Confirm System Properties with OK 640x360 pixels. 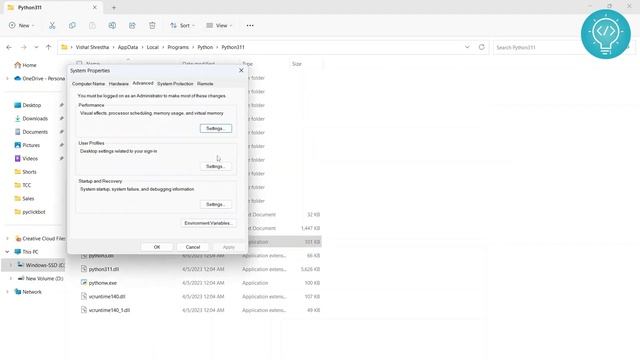pyautogui.click(x=157, y=247)
